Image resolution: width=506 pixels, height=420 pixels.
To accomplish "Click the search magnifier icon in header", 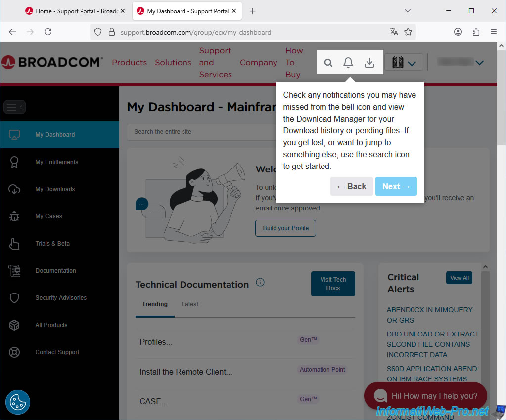I will coord(328,63).
